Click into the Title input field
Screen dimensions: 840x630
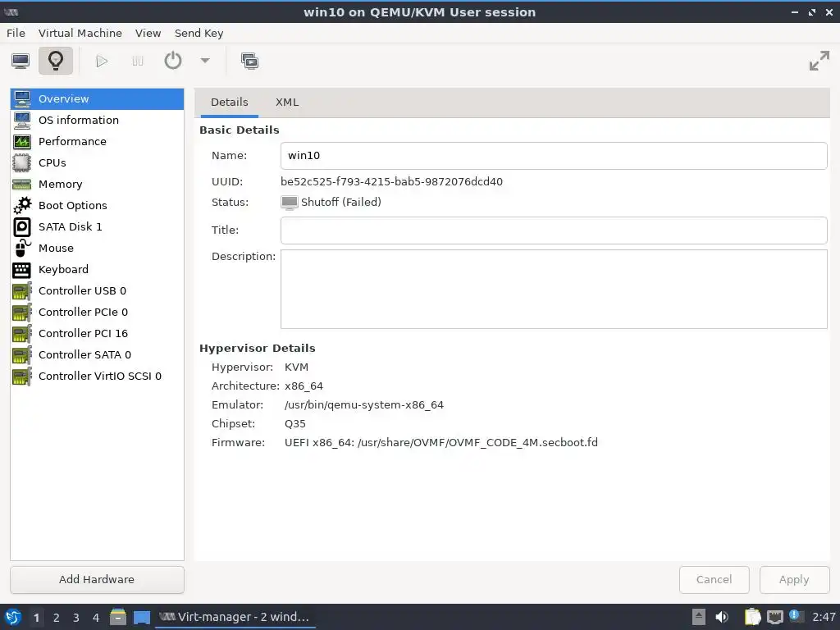[554, 231]
